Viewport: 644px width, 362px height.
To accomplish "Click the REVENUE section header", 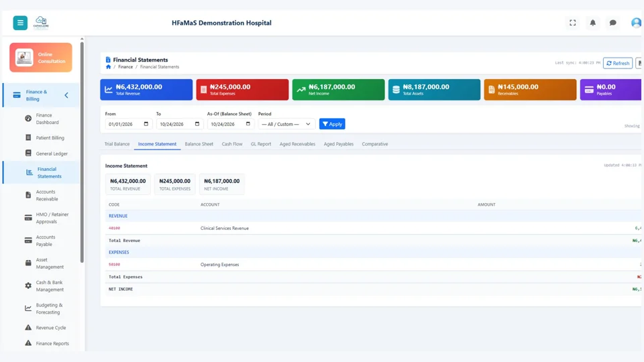I will 118,216.
